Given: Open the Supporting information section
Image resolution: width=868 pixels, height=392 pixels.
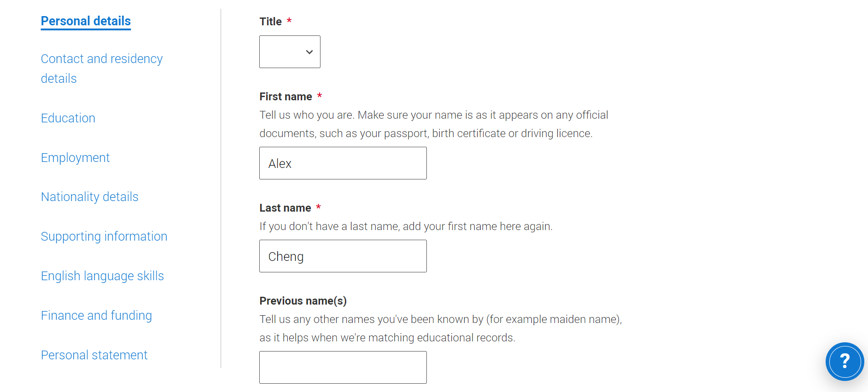Looking at the screenshot, I should click(x=104, y=236).
